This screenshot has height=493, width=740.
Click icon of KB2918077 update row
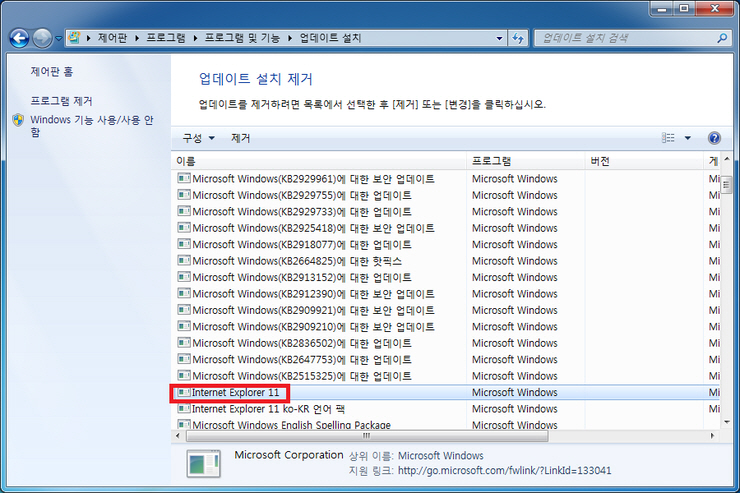pos(184,244)
